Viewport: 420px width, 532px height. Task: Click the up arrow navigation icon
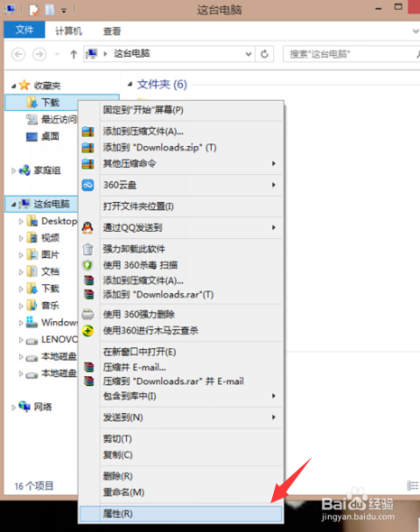click(73, 54)
